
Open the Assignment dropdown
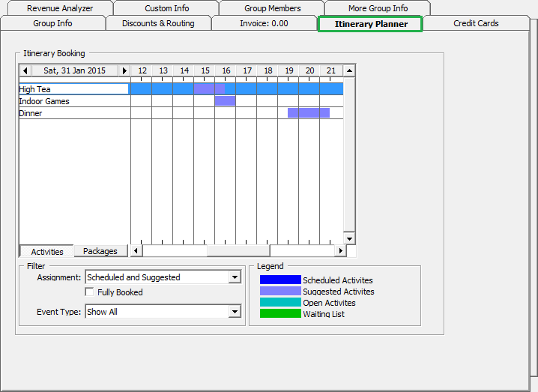point(235,277)
